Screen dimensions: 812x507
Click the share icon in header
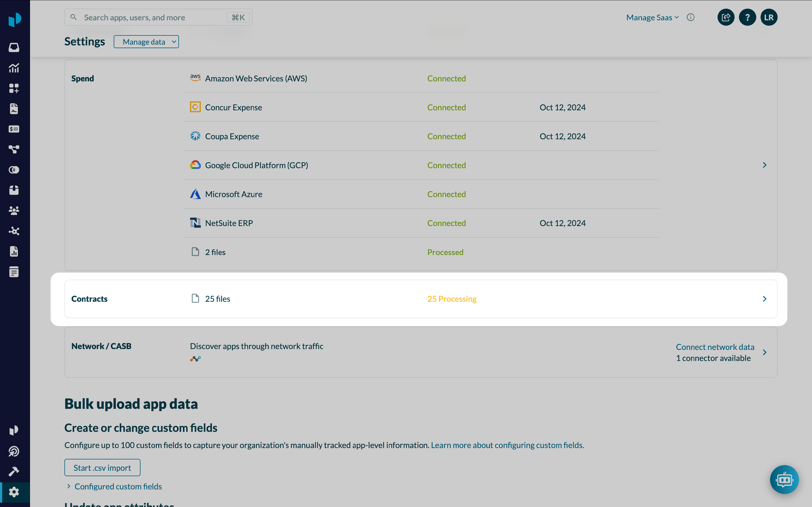point(725,17)
